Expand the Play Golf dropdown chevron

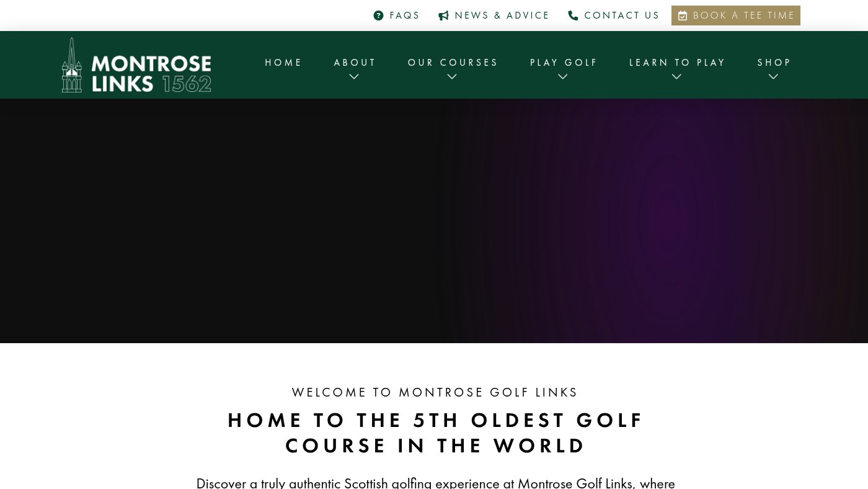(563, 77)
